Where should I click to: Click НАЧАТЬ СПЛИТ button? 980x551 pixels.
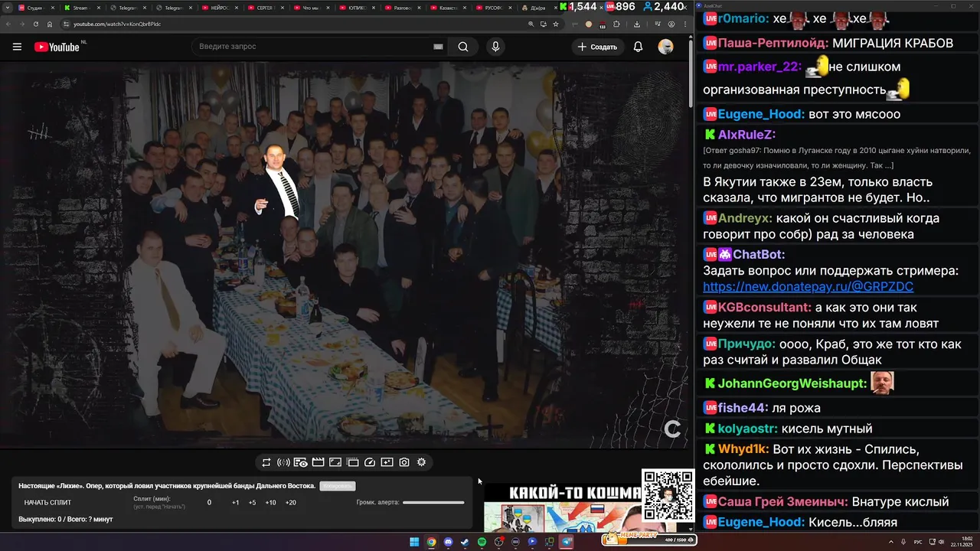pos(47,503)
